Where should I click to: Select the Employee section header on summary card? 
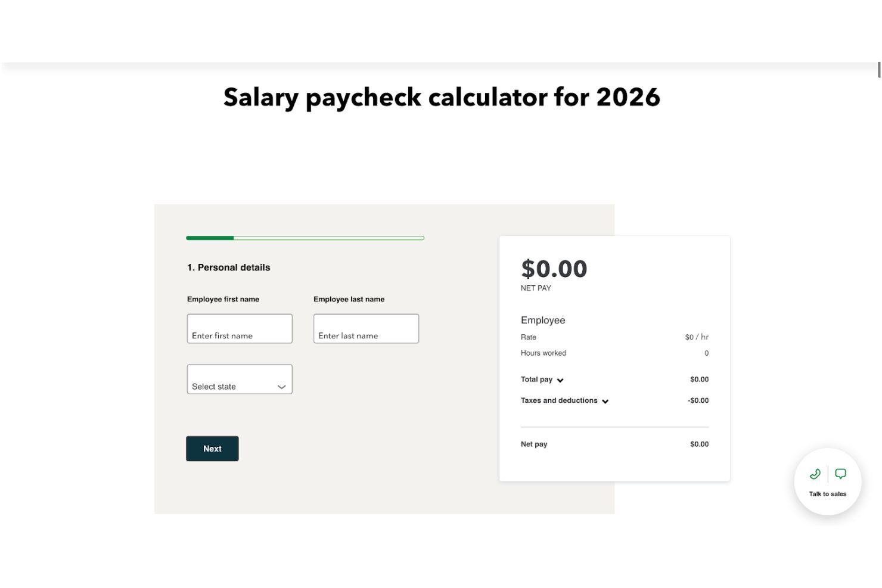coord(543,320)
